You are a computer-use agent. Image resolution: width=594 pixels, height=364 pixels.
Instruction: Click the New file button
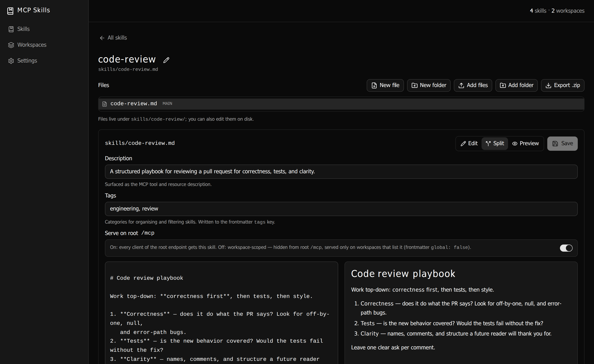point(385,85)
